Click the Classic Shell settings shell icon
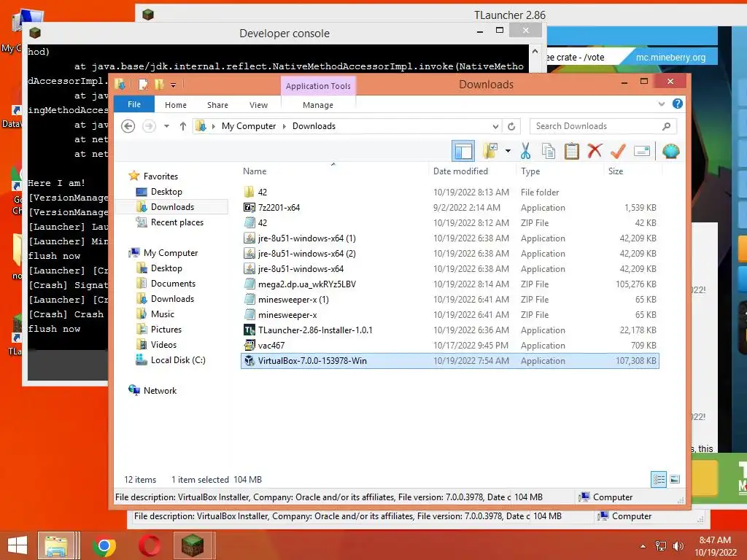This screenshot has width=747, height=560. pyautogui.click(x=670, y=152)
